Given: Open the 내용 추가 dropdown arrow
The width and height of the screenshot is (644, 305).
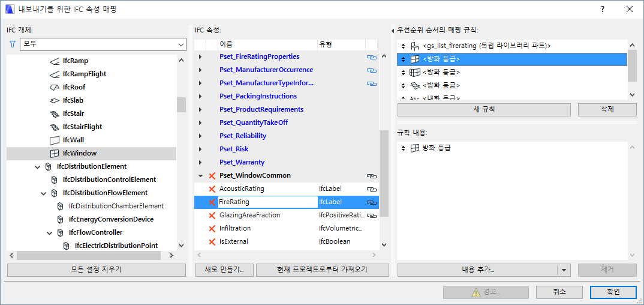Looking at the screenshot, I should point(564,270).
